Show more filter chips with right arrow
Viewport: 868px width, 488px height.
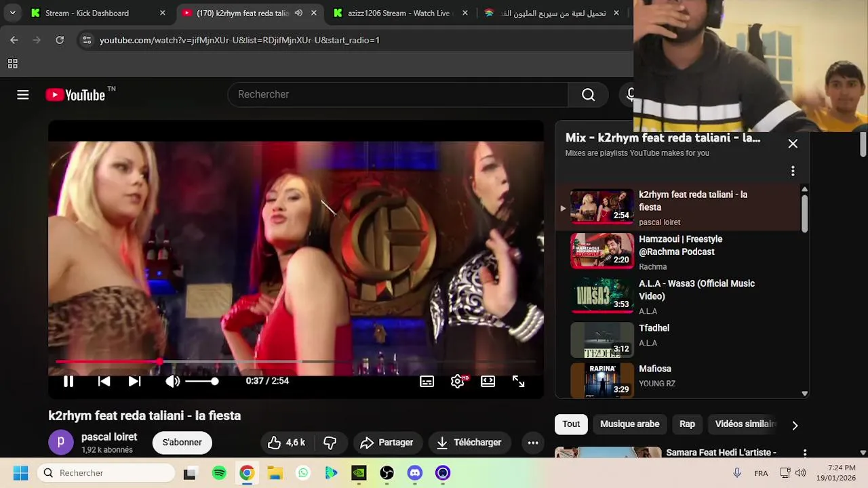coord(795,425)
